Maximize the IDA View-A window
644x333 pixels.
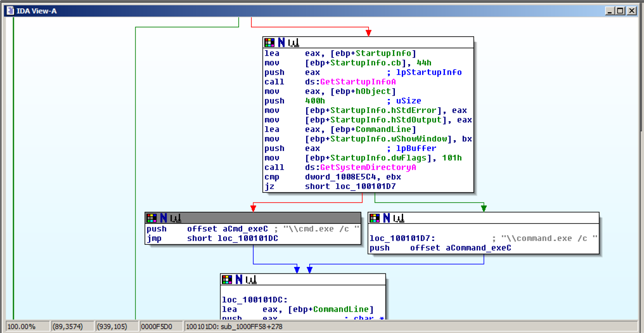[x=621, y=11]
